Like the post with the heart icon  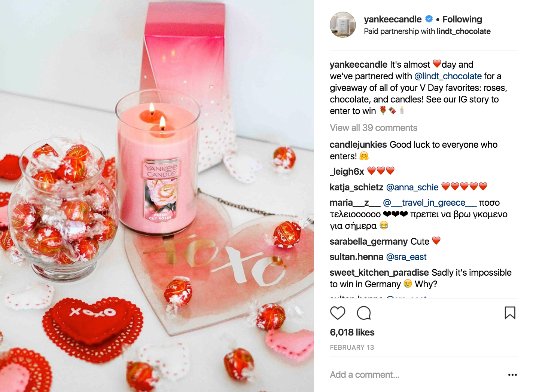coord(338,313)
